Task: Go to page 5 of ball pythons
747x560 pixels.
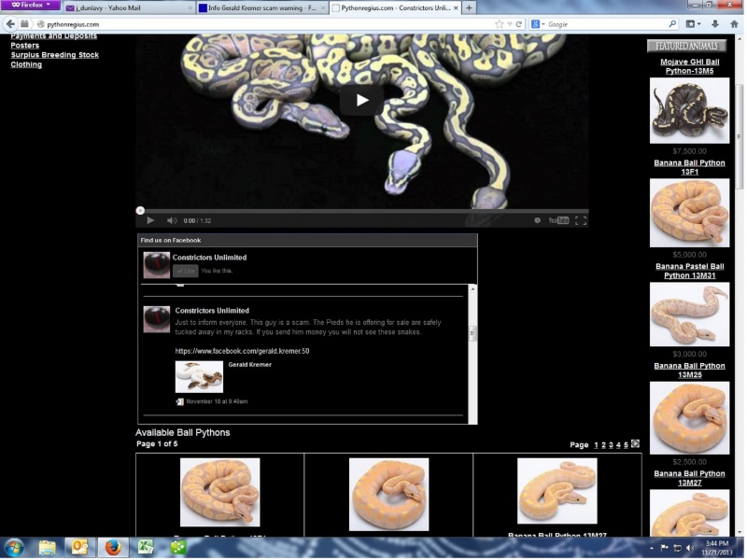Action: (x=626, y=445)
